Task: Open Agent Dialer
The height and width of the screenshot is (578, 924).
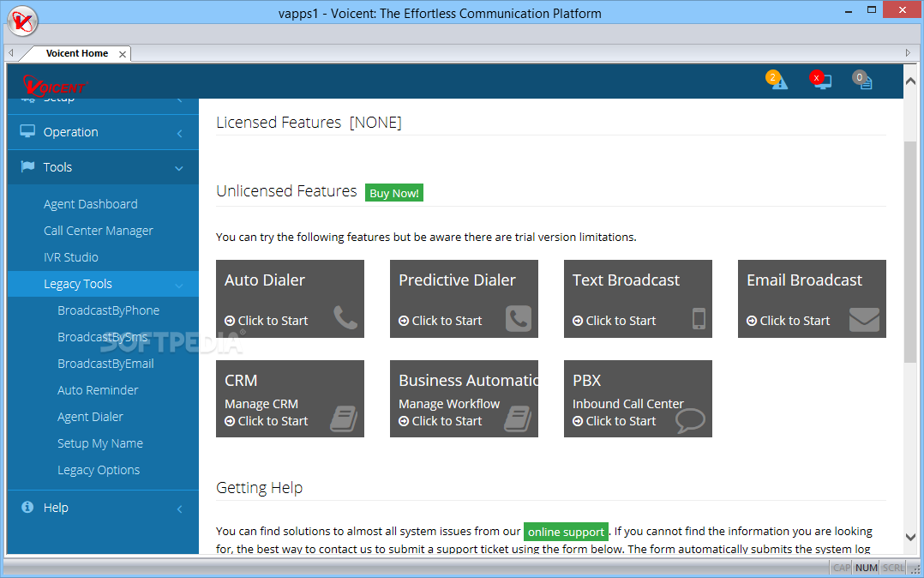Action: 90,417
